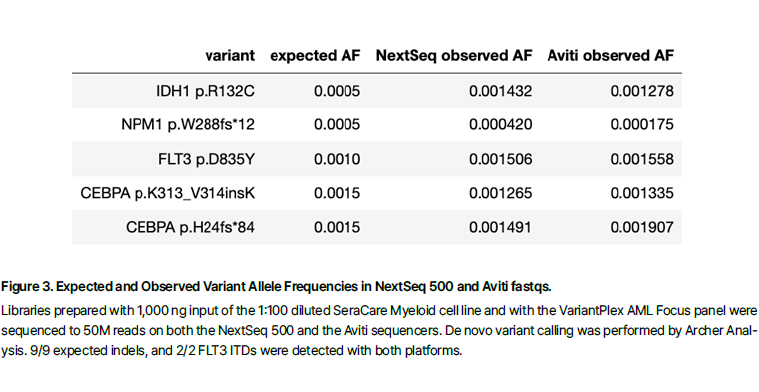Click the 'variant' column header

(230, 56)
